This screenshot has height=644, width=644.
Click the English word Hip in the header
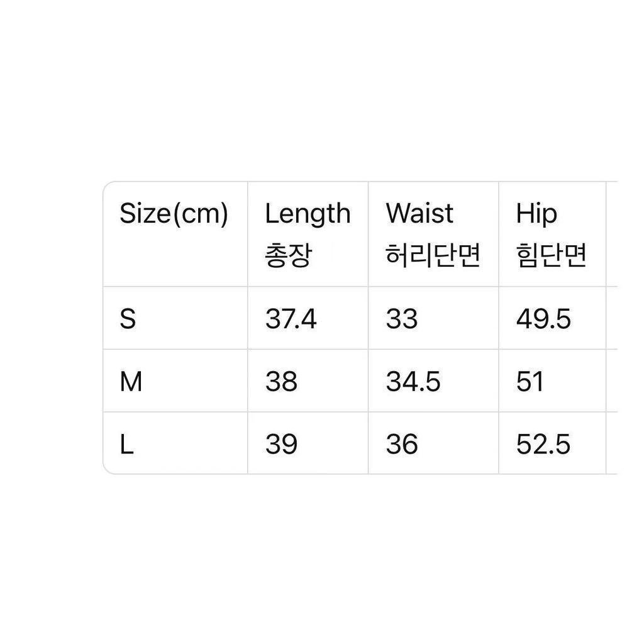[x=536, y=214]
